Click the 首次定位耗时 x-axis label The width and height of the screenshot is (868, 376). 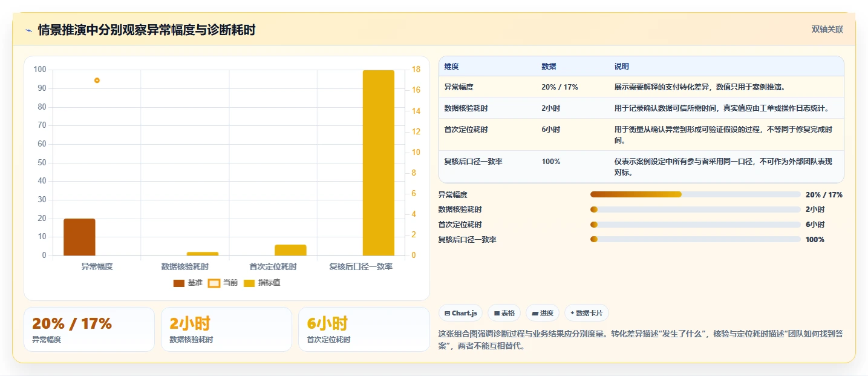coord(273,266)
